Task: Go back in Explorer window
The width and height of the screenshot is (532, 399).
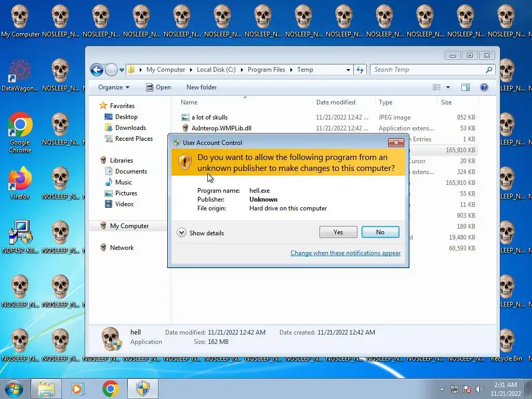Action: point(97,70)
